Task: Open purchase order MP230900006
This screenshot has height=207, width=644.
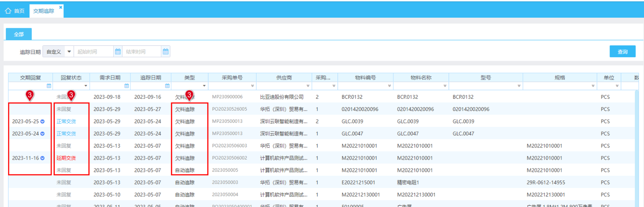Action: 227,97
